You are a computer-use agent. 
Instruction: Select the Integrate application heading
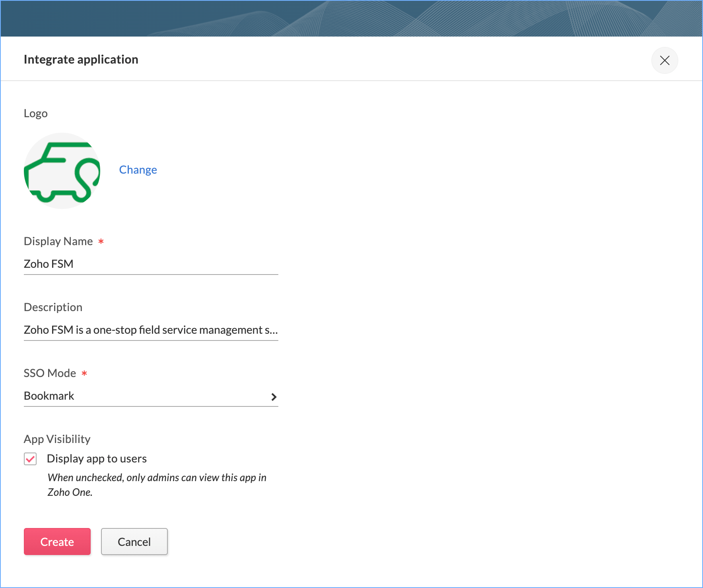pos(81,60)
